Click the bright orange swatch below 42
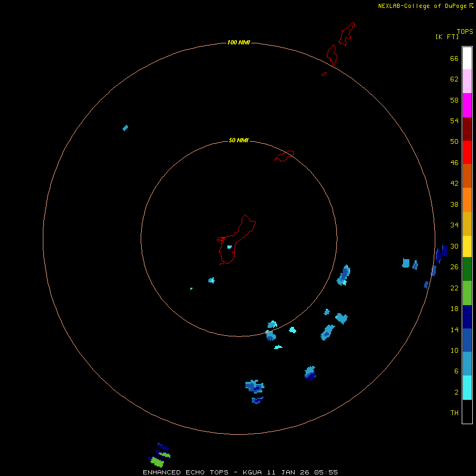 click(467, 200)
